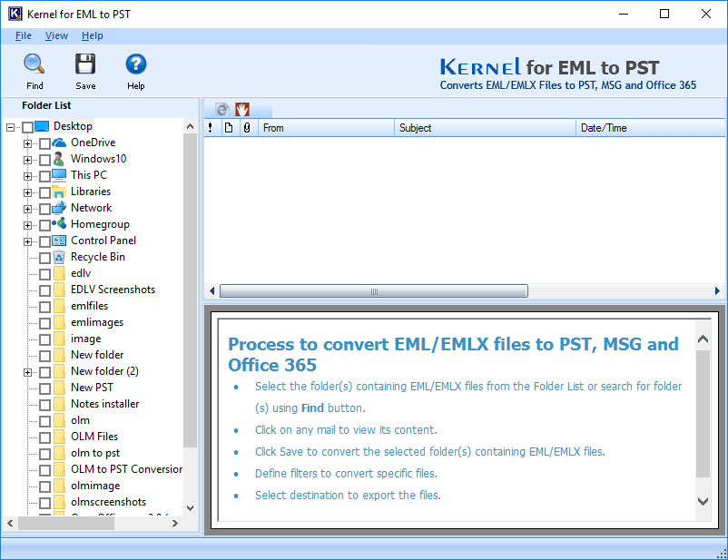728x560 pixels.
Task: Click the Network globe icon
Action: 59,208
